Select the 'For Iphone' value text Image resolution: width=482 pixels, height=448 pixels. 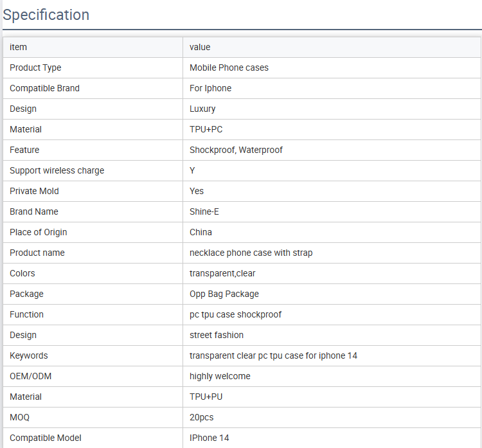[x=210, y=88]
